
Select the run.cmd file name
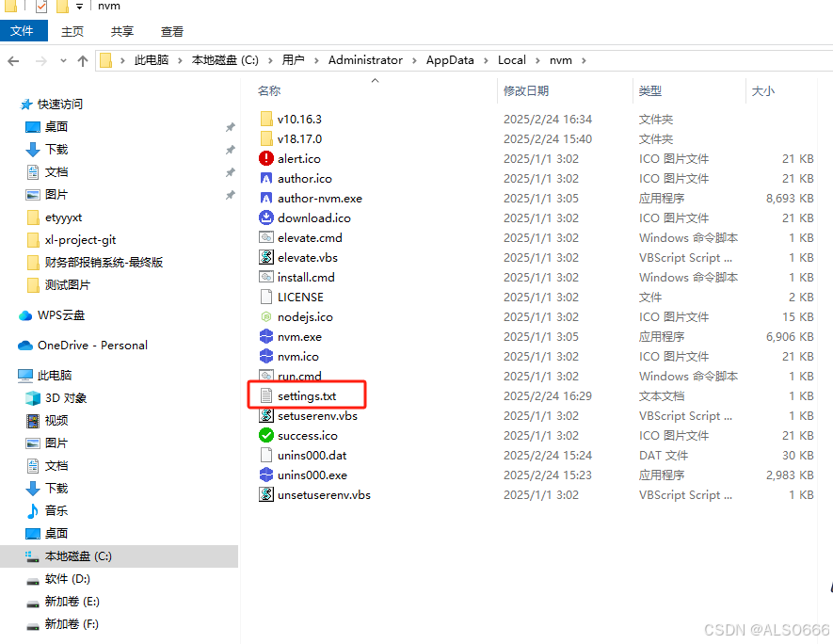coord(299,377)
